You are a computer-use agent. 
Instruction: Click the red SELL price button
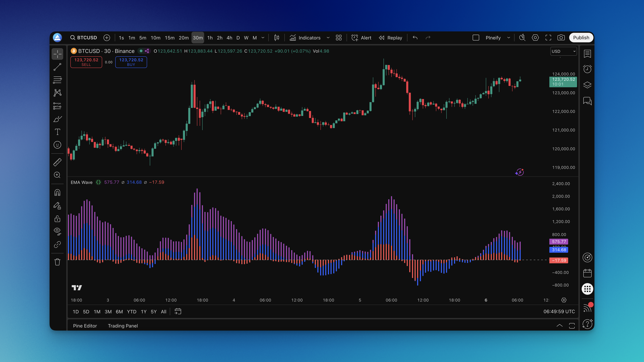tap(86, 62)
